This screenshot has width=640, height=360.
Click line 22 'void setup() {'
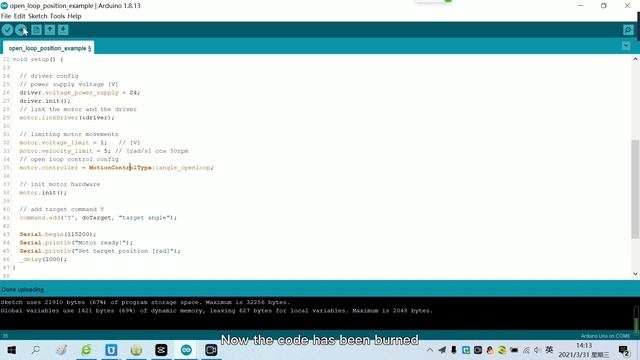click(x=38, y=59)
